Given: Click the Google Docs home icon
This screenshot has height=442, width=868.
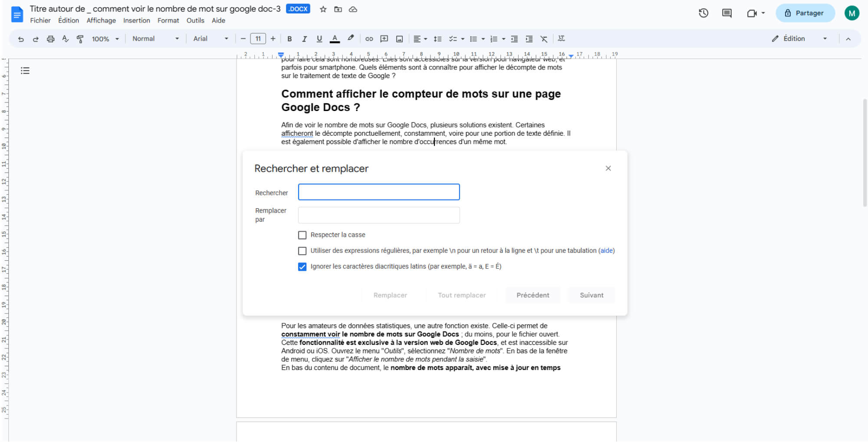Looking at the screenshot, I should click(16, 14).
